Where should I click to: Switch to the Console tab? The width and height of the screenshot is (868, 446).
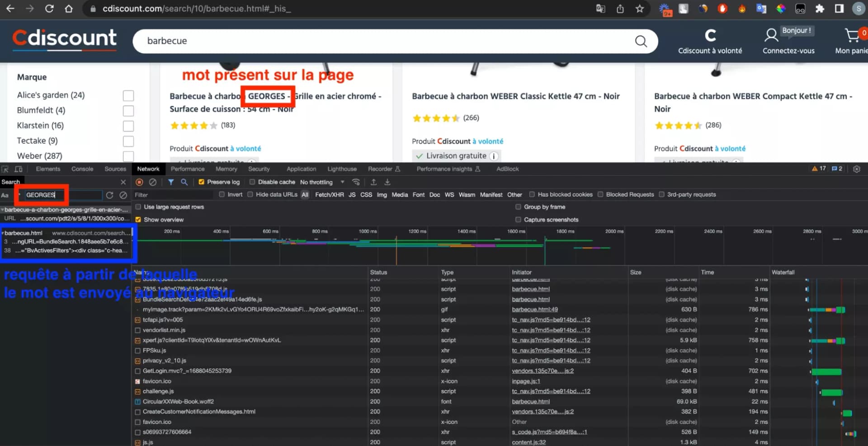(82, 169)
